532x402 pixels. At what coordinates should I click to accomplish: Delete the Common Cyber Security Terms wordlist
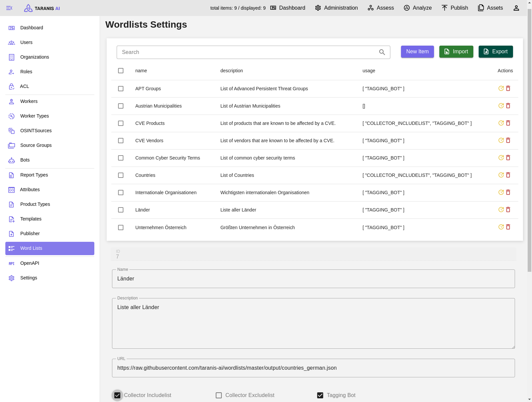(x=508, y=158)
